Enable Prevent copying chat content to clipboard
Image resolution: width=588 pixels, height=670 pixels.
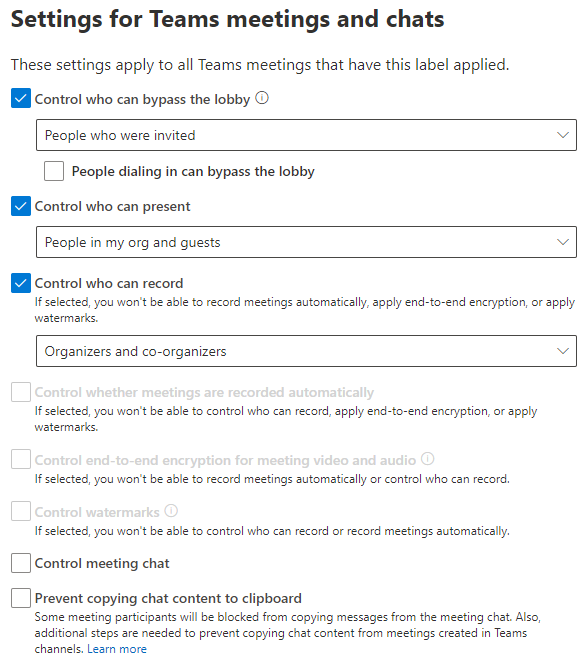click(21, 598)
